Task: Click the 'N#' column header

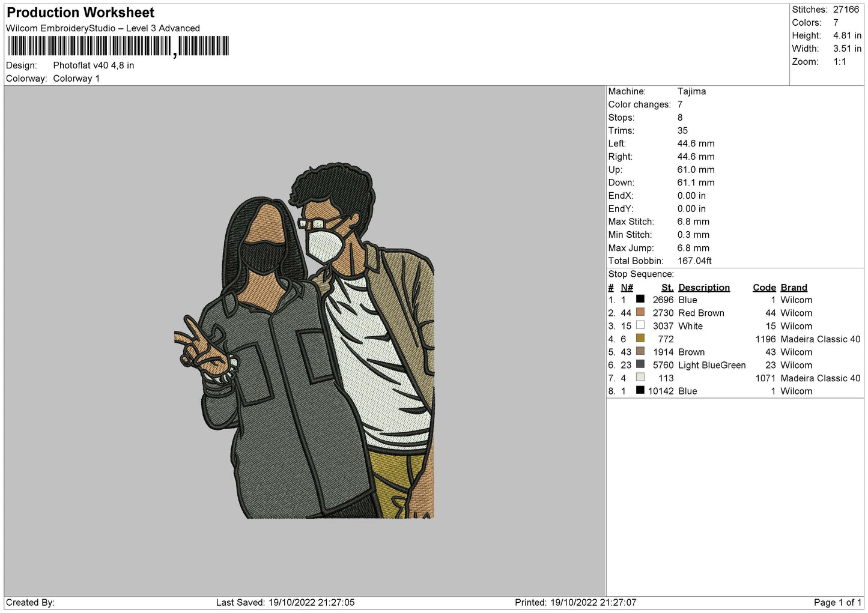Action: (x=627, y=288)
